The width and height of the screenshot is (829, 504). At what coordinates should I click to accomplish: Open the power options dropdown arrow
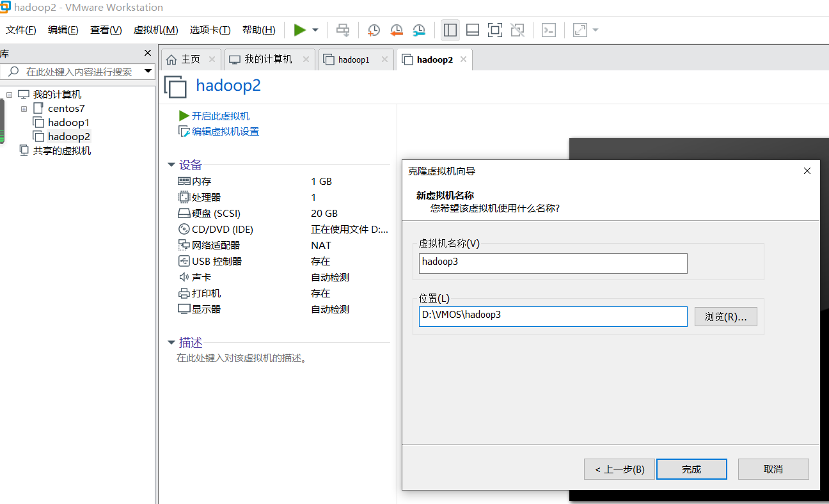pyautogui.click(x=315, y=30)
